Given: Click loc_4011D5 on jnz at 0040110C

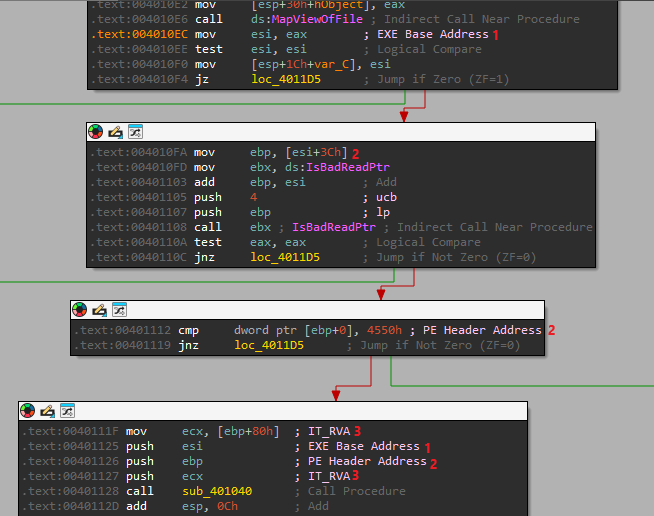Looking at the screenshot, I should [285, 257].
